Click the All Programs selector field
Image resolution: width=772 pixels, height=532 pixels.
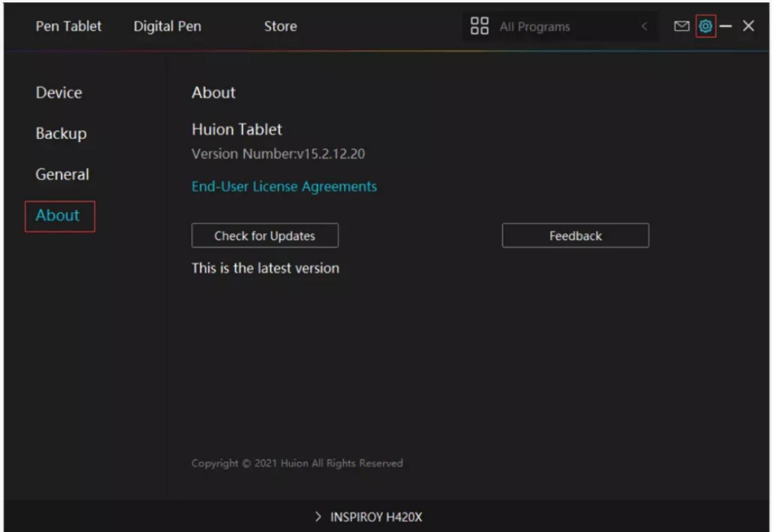(560, 26)
